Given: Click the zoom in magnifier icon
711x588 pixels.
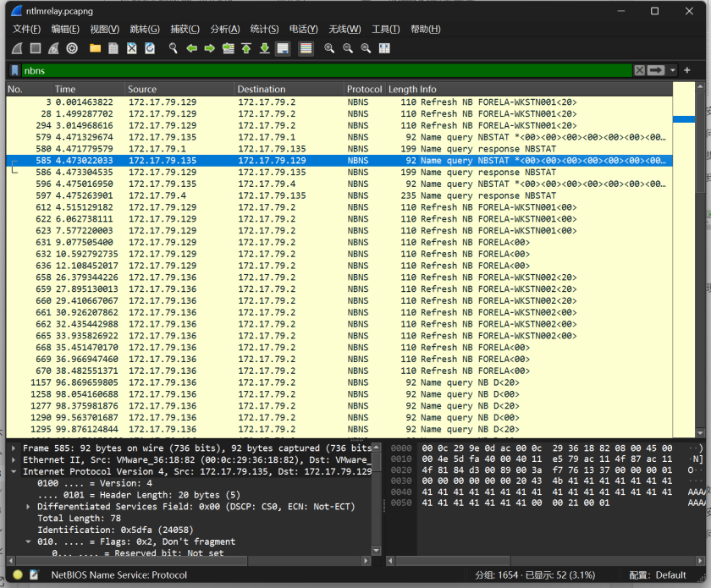Looking at the screenshot, I should click(328, 48).
